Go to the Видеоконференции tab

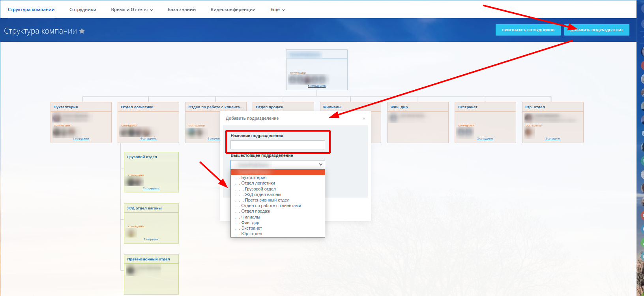pos(233,9)
